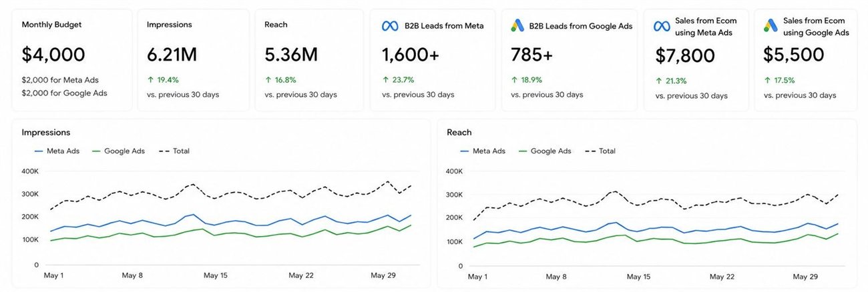Click the 18.9% change indicator
This screenshot has height=292, width=868.
[527, 79]
